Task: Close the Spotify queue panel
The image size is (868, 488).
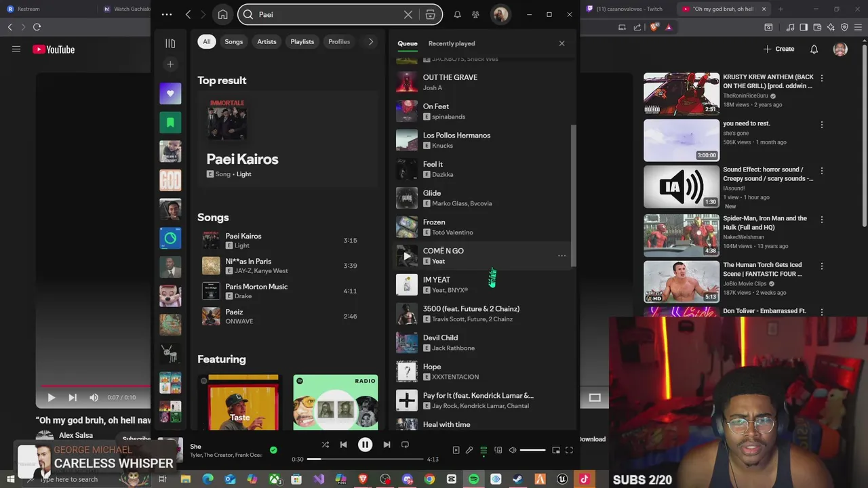Action: tap(561, 43)
